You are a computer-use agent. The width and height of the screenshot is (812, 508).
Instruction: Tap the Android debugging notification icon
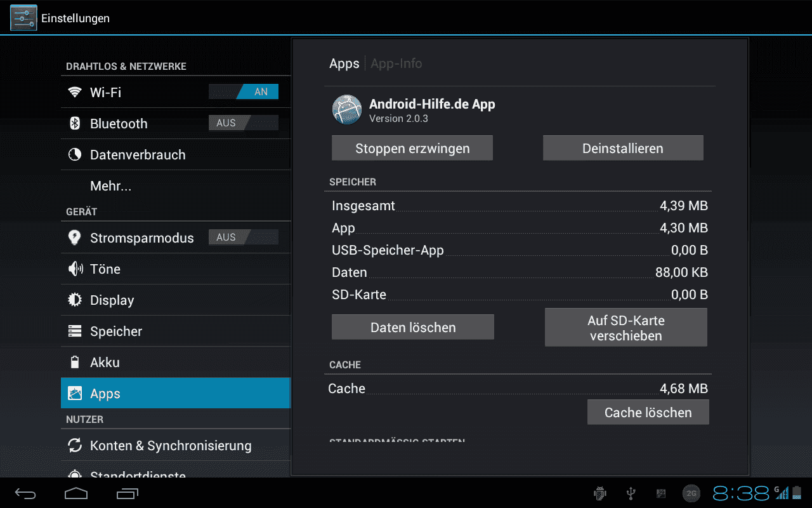point(599,493)
